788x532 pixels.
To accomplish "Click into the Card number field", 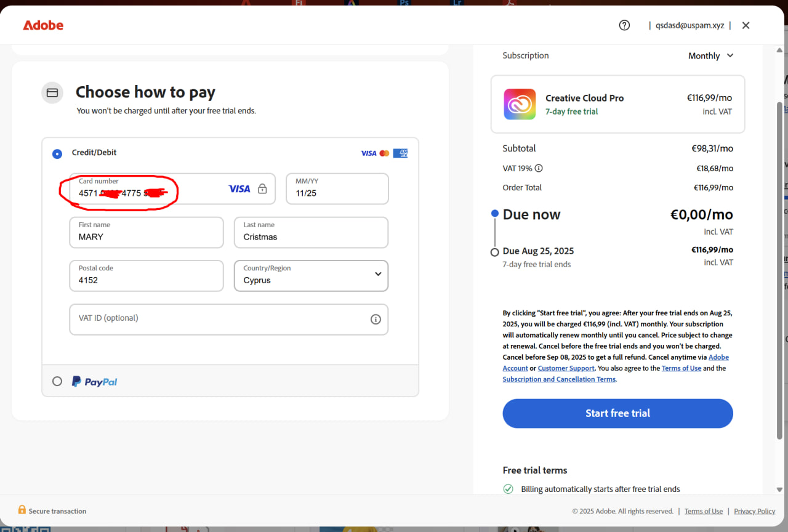I will (x=172, y=188).
